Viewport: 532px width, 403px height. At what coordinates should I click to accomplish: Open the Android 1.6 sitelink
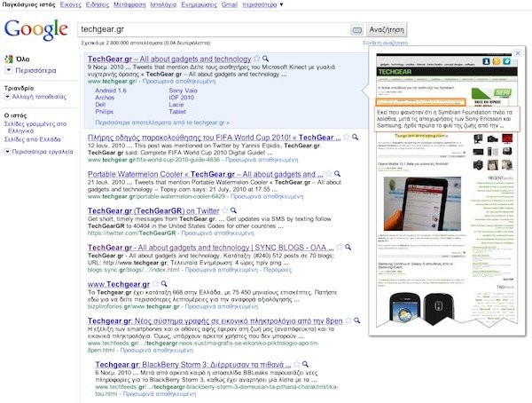pyautogui.click(x=111, y=91)
